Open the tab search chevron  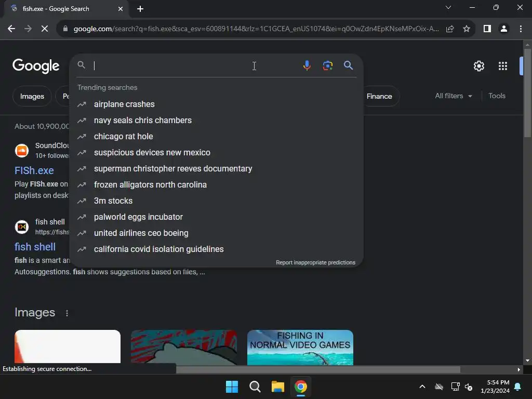pos(448,7)
